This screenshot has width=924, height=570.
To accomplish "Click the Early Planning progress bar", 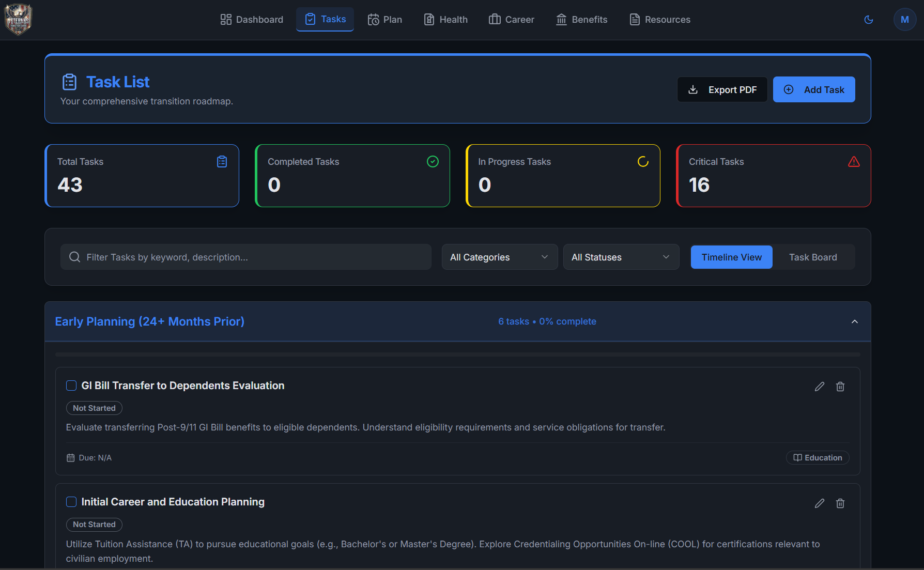I will coord(458,355).
